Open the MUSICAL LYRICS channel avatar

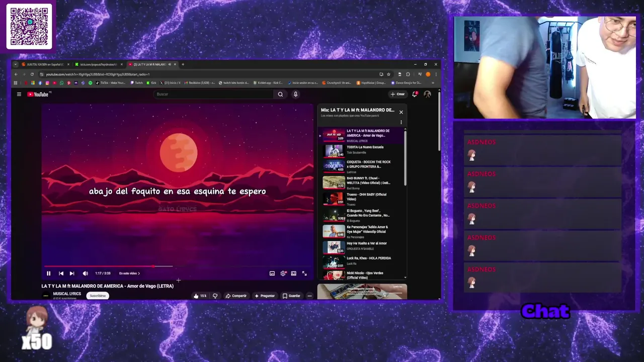point(46,296)
